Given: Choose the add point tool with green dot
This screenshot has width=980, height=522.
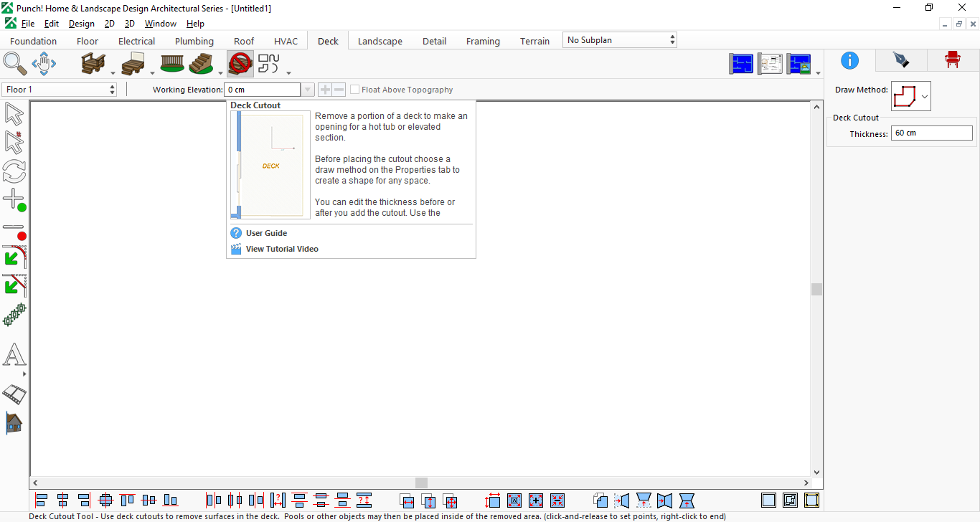Looking at the screenshot, I should click(14, 200).
